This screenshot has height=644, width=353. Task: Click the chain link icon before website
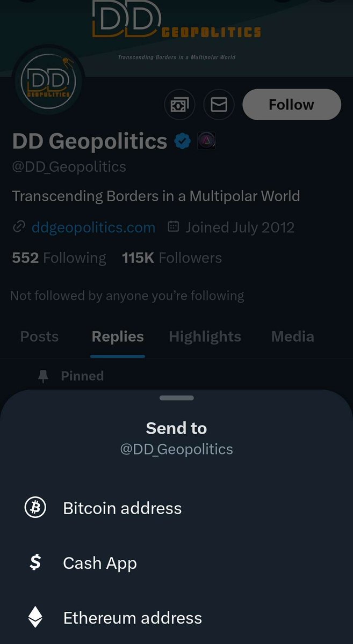19,227
